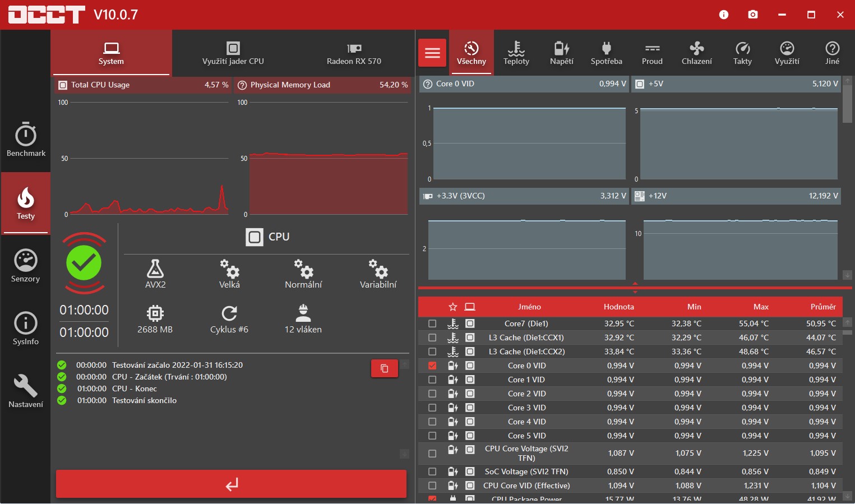
Task: Show Chlazení fan sensors
Action: [x=696, y=53]
